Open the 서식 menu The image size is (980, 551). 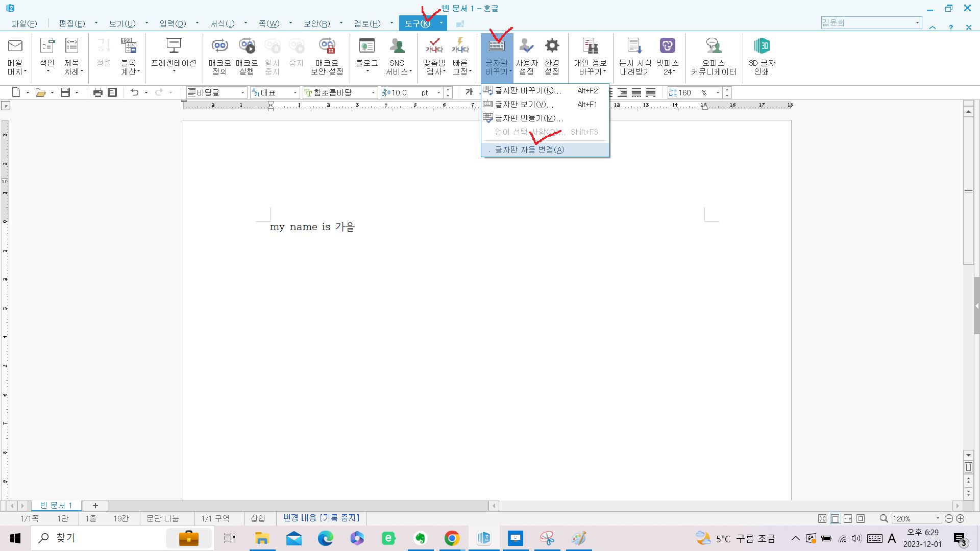tap(223, 23)
